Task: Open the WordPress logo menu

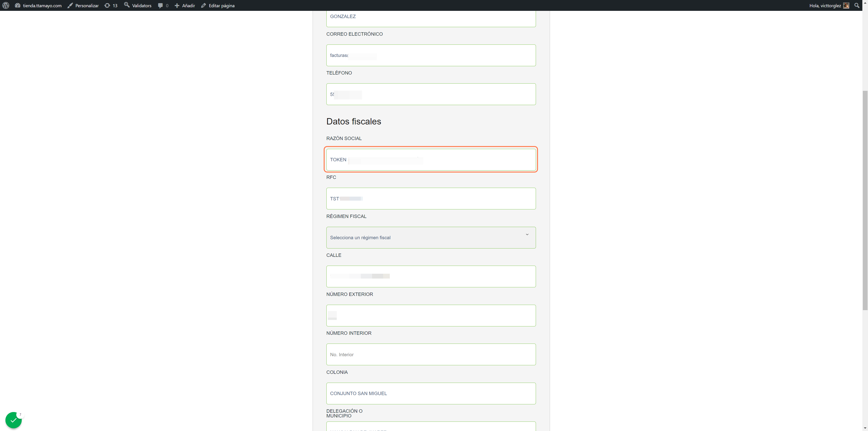Action: (x=6, y=5)
